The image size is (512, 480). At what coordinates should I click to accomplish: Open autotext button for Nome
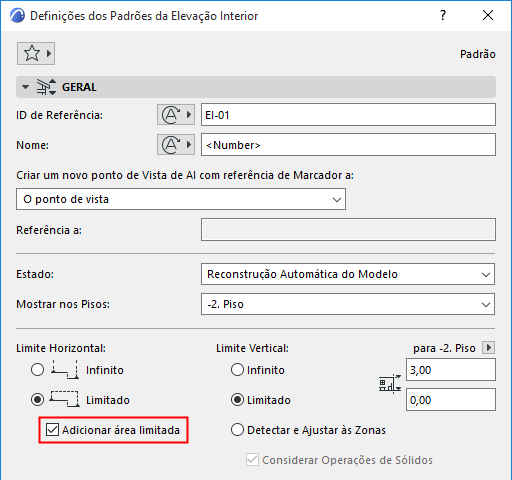click(176, 145)
